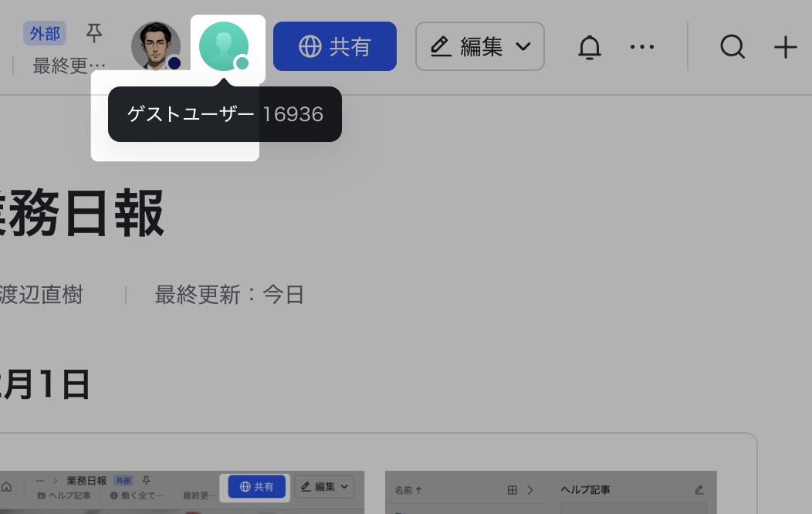
Task: Click home icon in the left embedded screenshot
Action: pyautogui.click(x=6, y=487)
